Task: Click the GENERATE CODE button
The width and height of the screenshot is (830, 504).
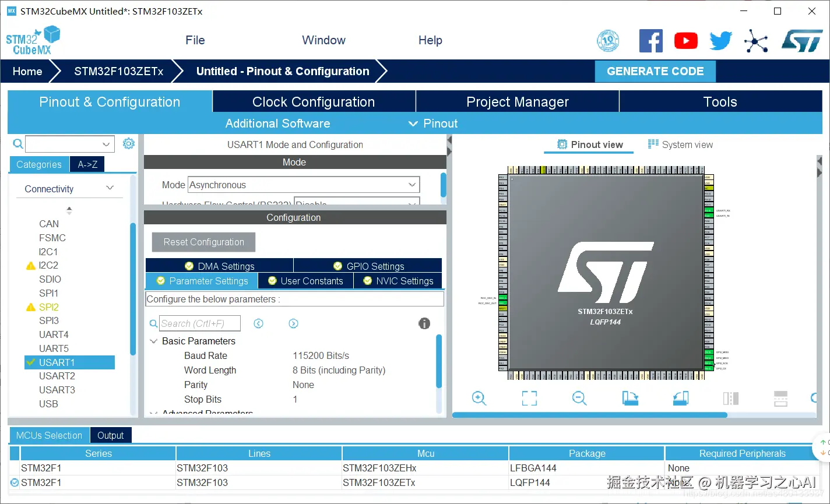Action: coord(655,71)
